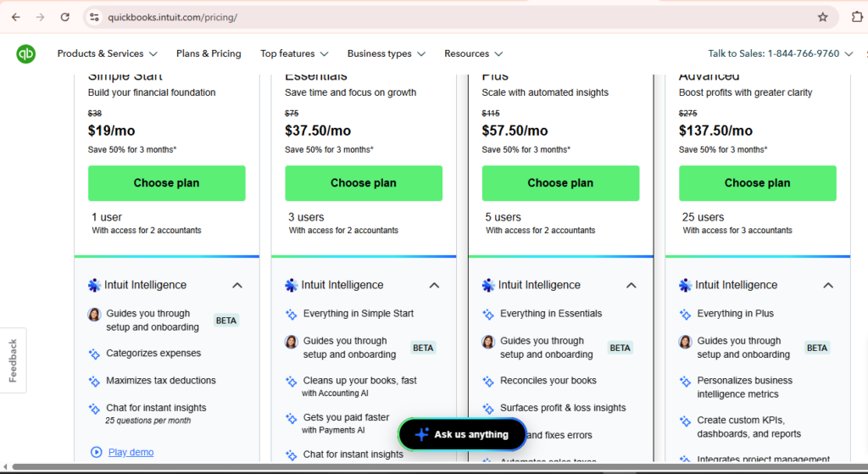Click Intuit Intelligence icon in Plus card
The width and height of the screenshot is (868, 474).
click(x=488, y=285)
